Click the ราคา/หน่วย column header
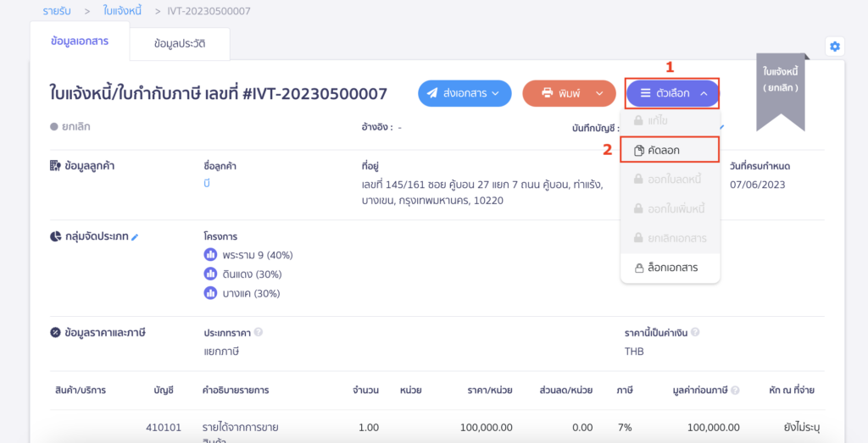 (x=489, y=390)
